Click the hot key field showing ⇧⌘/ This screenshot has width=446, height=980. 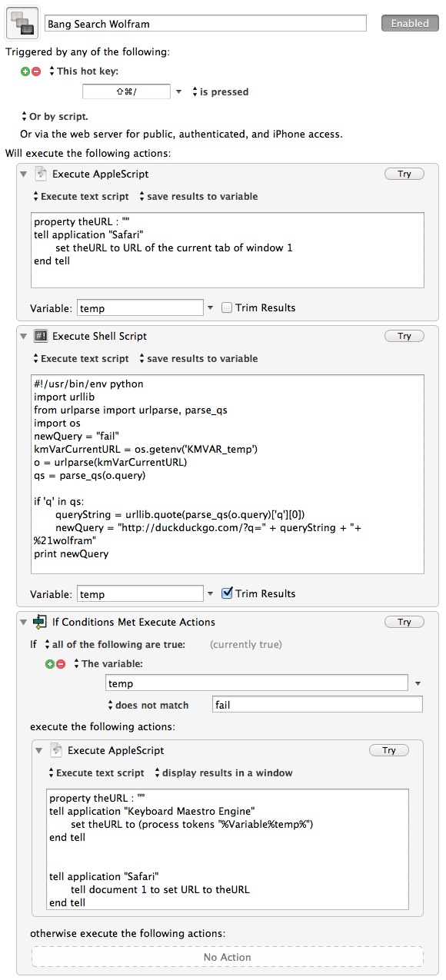[126, 91]
